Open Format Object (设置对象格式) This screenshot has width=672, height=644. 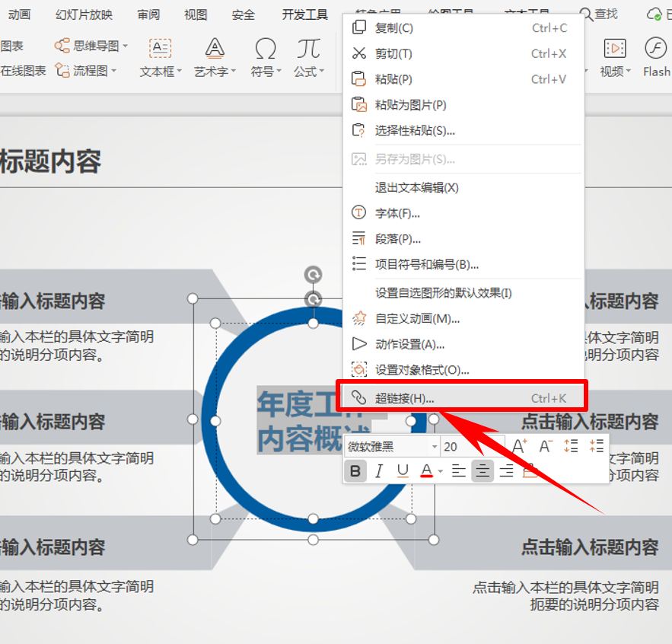coord(463,370)
